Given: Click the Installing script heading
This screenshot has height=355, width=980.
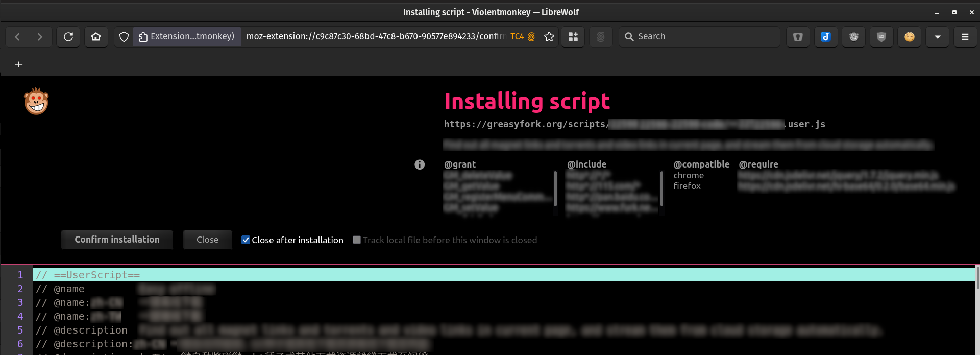Looking at the screenshot, I should [527, 101].
